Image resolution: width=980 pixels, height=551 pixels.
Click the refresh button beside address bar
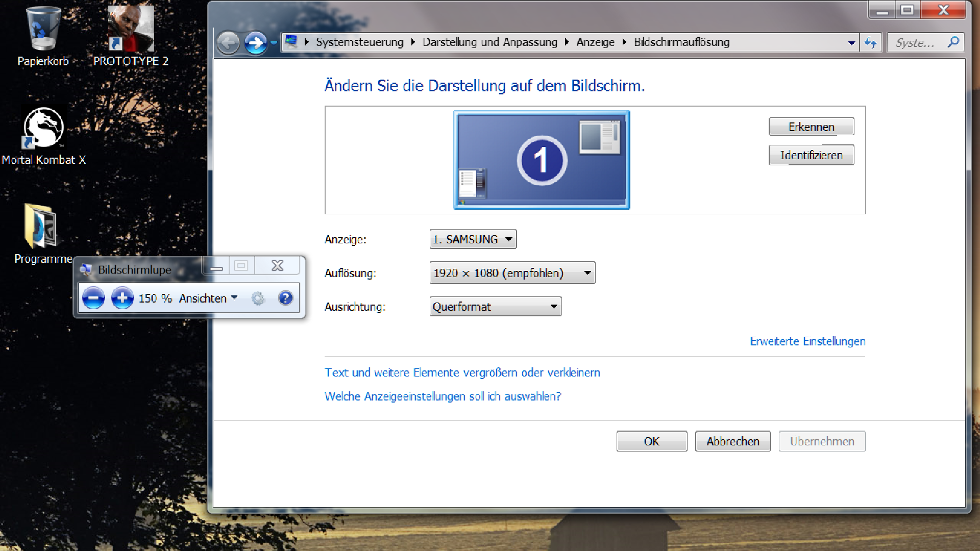[871, 43]
